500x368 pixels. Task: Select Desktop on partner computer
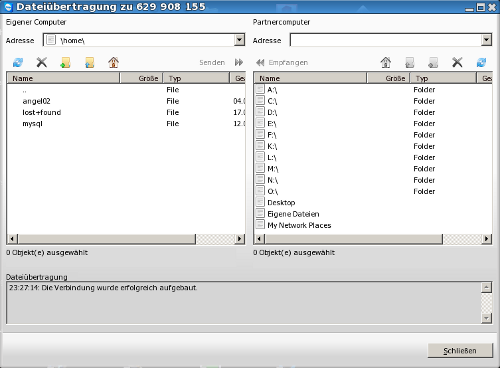point(373,203)
